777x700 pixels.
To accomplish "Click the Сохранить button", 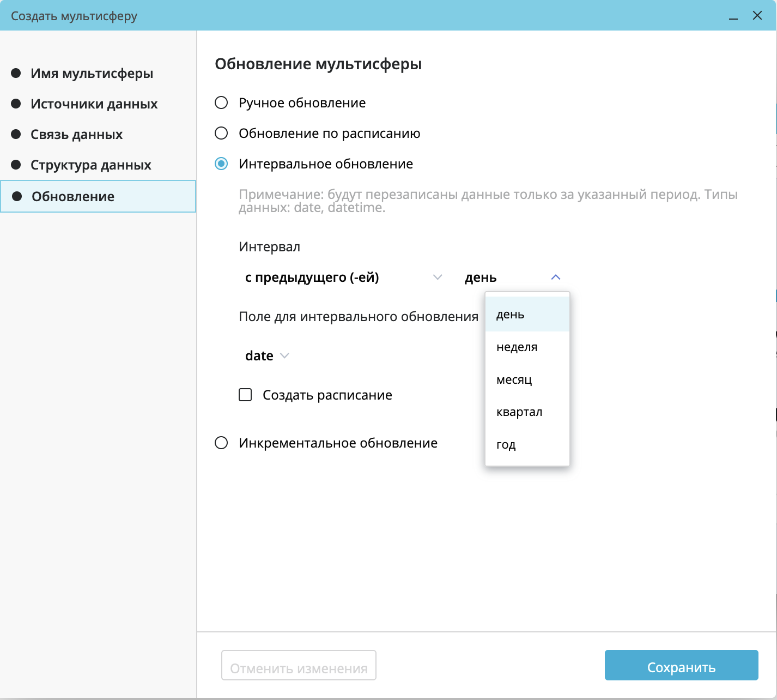I will (x=682, y=665).
